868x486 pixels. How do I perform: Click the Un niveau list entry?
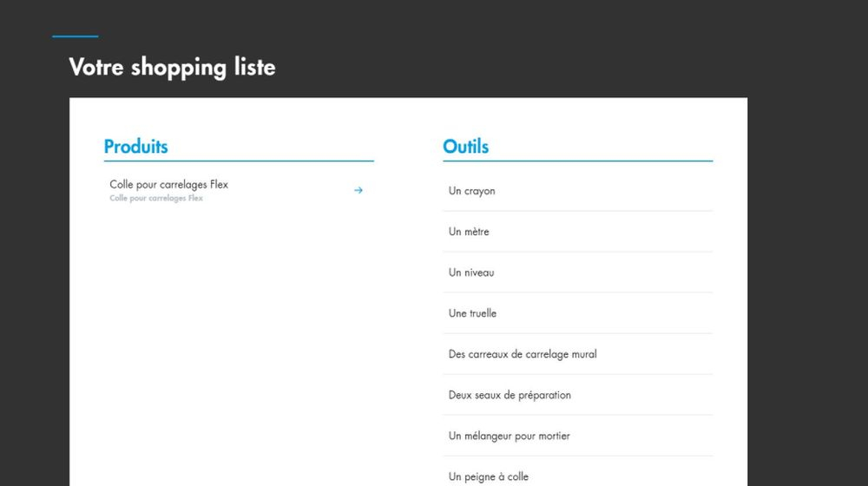[x=471, y=273]
